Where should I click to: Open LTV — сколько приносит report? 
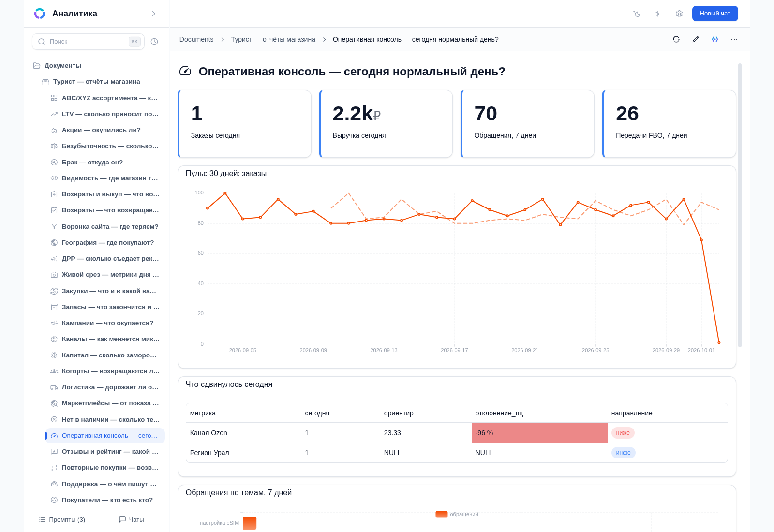tap(105, 114)
